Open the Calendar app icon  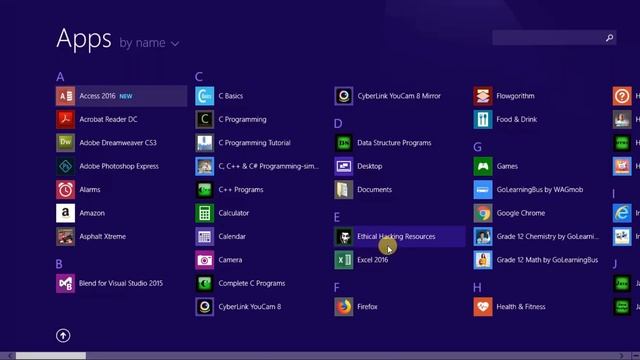point(204,236)
